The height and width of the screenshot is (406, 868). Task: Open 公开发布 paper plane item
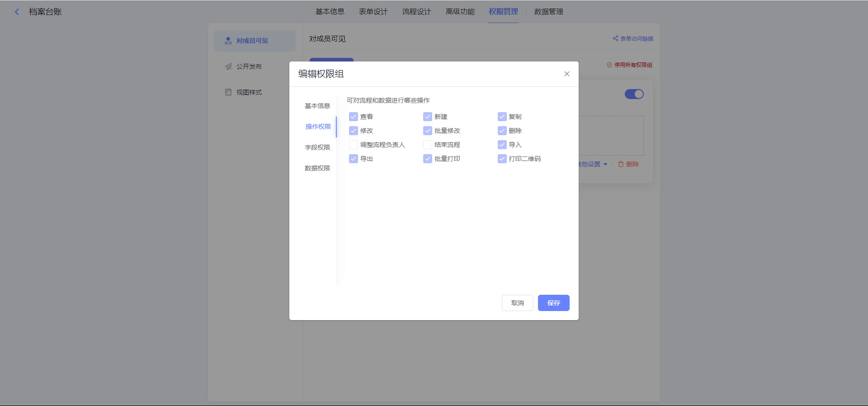coord(248,66)
